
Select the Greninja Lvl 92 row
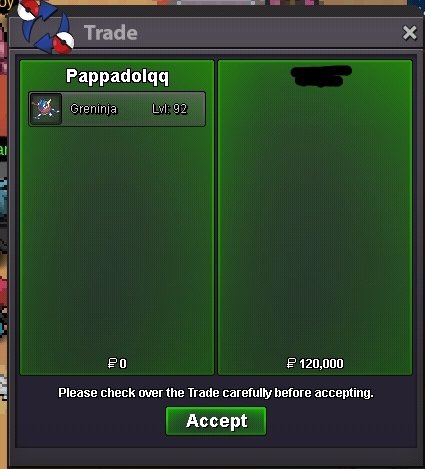tap(117, 109)
